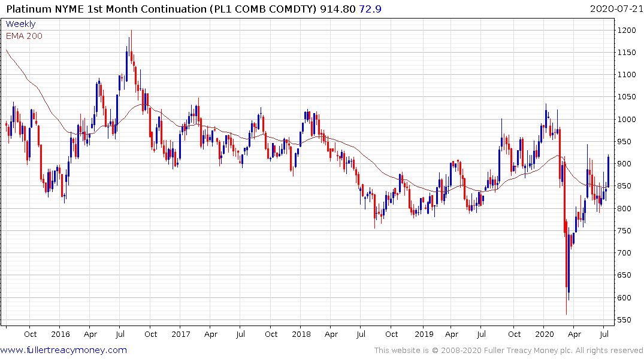The image size is (644, 359).
Task: Click the 850 price axis label
Action: (x=624, y=186)
